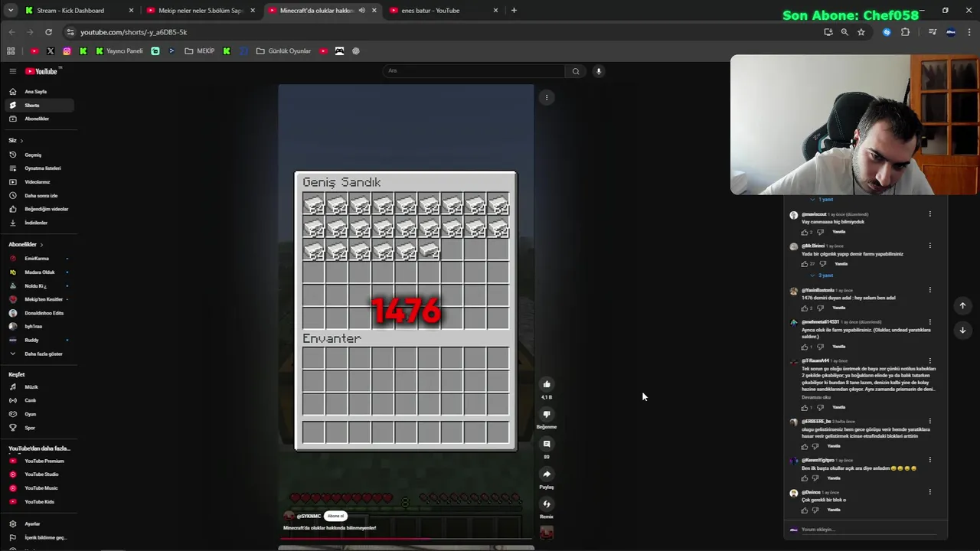
Task: Open Günlük Oyunlar bookmark folder
Action: point(283,51)
